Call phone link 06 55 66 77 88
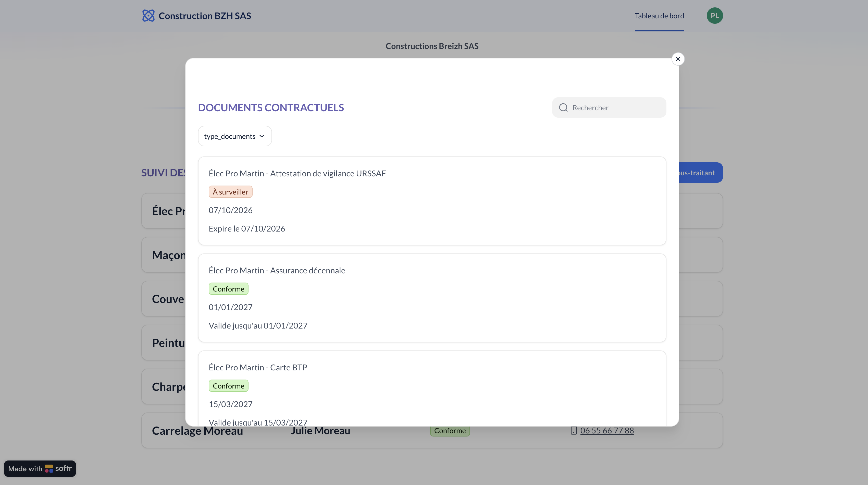 pos(607,430)
